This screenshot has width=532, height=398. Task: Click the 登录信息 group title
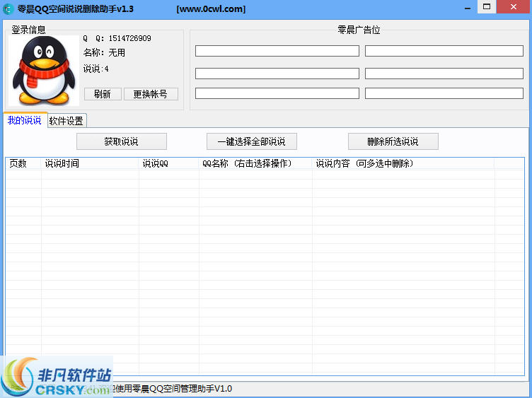tap(28, 30)
